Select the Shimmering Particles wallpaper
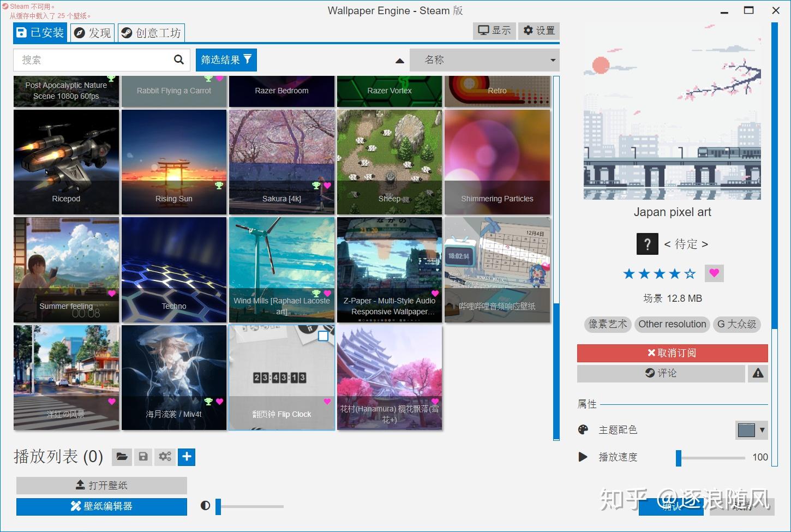 (498, 162)
